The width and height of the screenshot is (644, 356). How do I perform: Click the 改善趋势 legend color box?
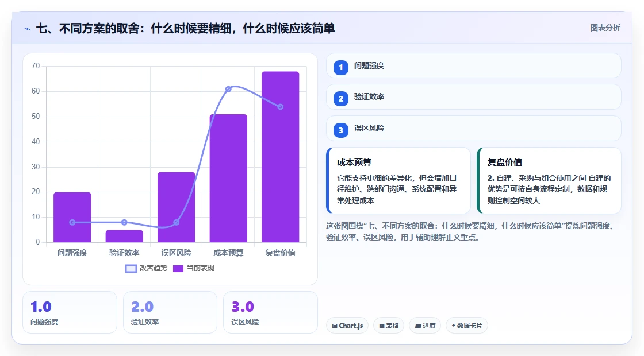click(x=131, y=269)
